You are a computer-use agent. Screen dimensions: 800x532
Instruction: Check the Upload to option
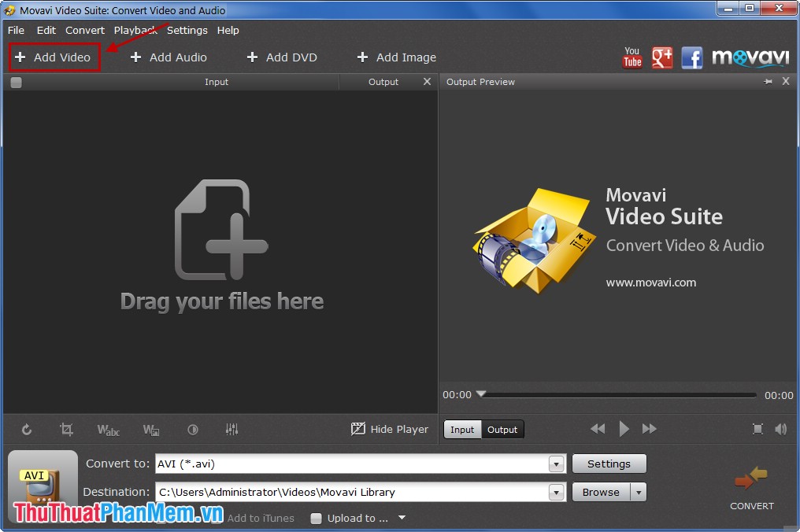point(317,518)
